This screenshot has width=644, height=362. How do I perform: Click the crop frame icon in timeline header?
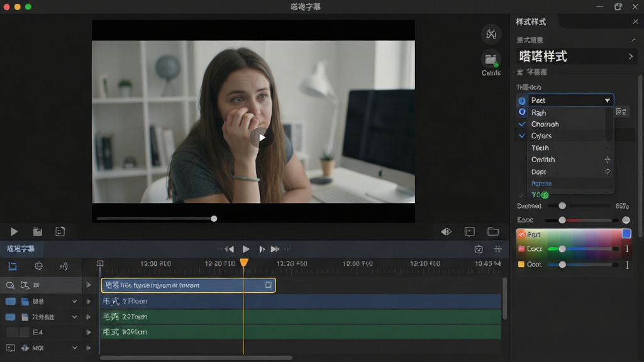[x=13, y=266]
